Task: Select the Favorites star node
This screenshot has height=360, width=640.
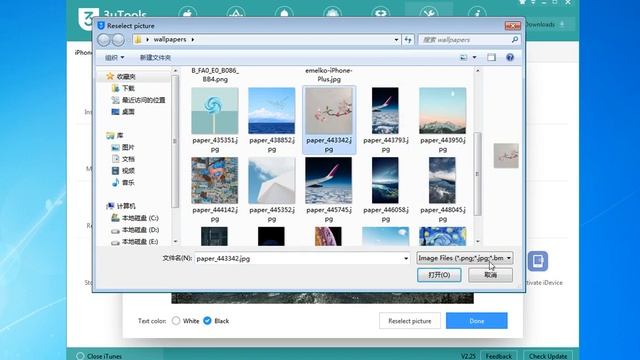Action: [121, 76]
